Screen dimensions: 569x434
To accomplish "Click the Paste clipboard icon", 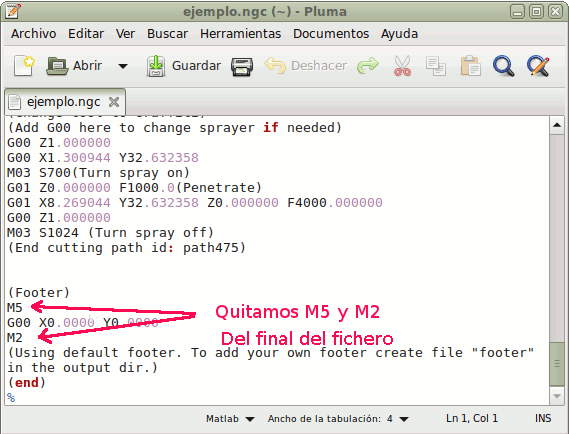I will click(x=470, y=66).
